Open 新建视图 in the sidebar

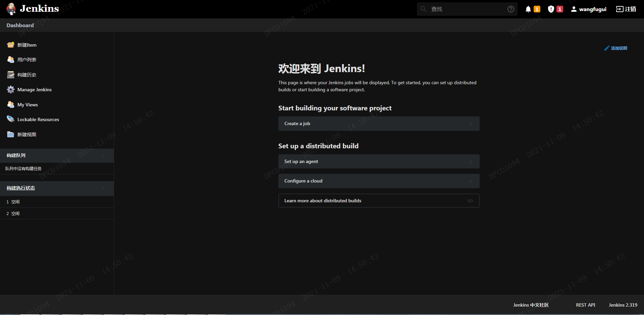tap(27, 135)
